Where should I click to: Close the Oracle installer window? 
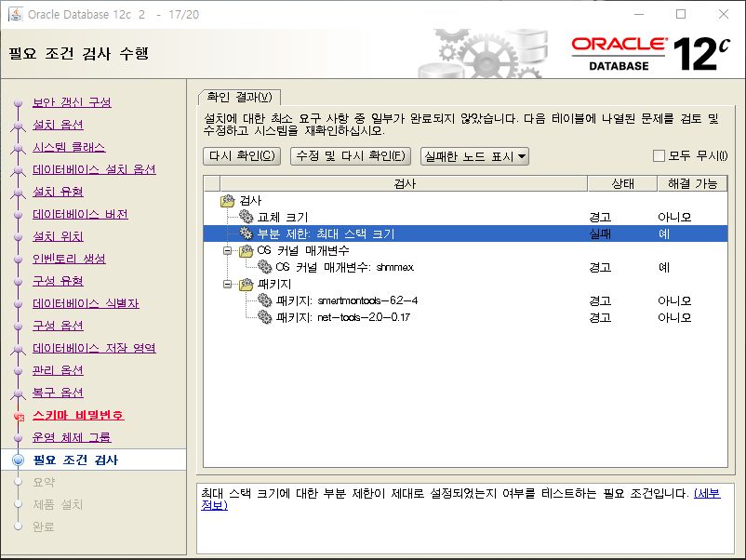723,14
